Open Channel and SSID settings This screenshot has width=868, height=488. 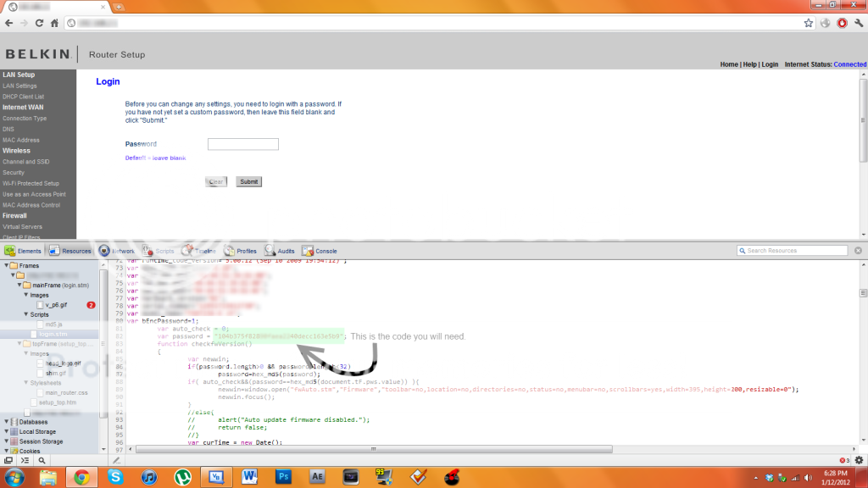(x=26, y=162)
